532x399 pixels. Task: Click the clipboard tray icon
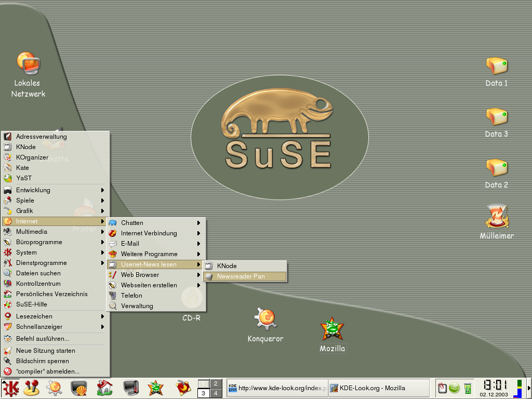[442, 388]
